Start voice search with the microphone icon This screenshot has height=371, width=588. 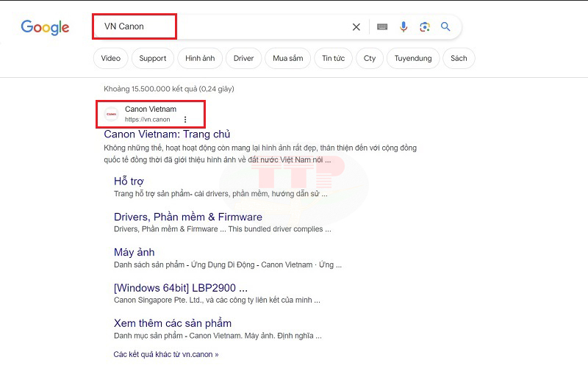[404, 26]
